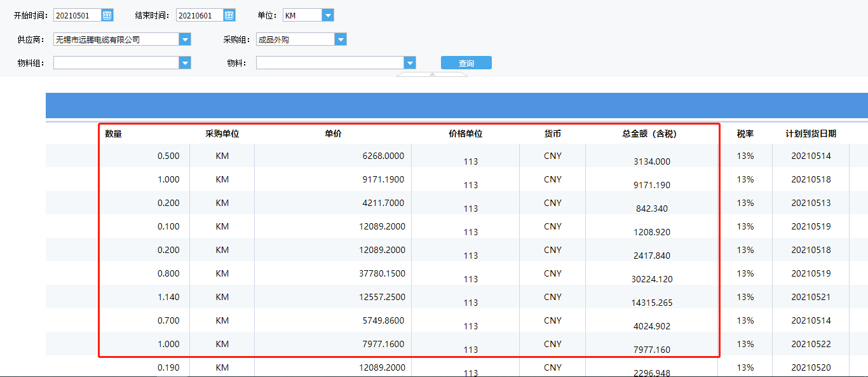Select unit price cell 5749.8600

pyautogui.click(x=383, y=320)
